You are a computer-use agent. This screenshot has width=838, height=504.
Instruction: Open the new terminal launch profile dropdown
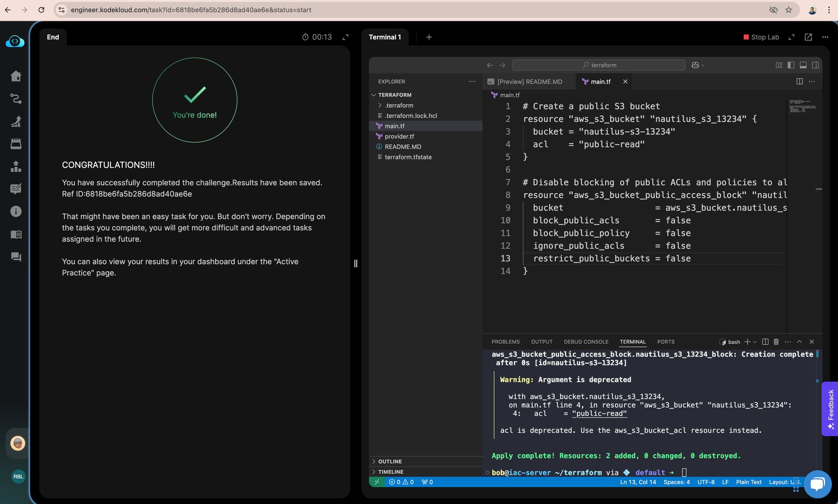pyautogui.click(x=755, y=342)
